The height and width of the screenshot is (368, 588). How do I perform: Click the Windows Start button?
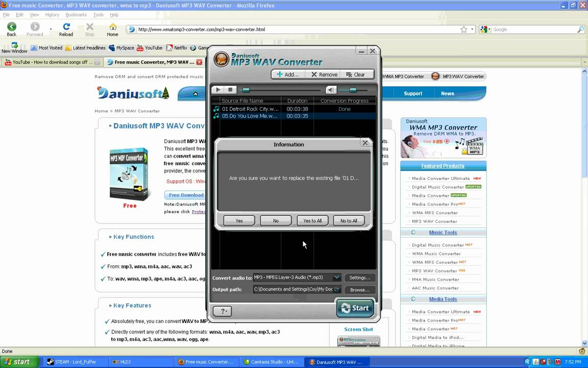tap(19, 362)
